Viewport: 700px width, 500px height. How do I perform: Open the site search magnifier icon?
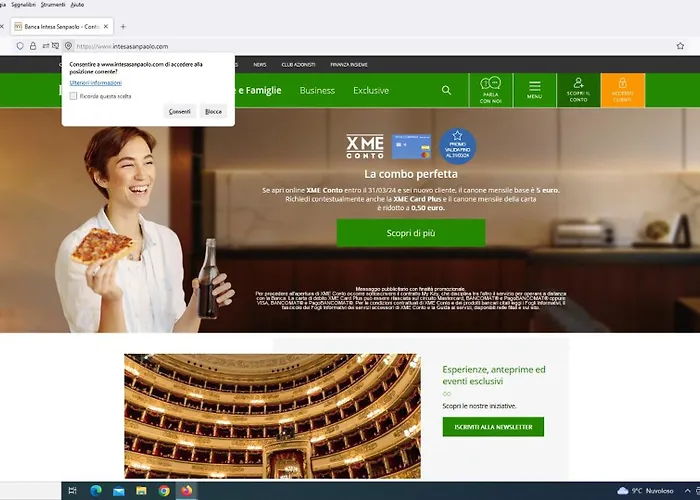[446, 90]
